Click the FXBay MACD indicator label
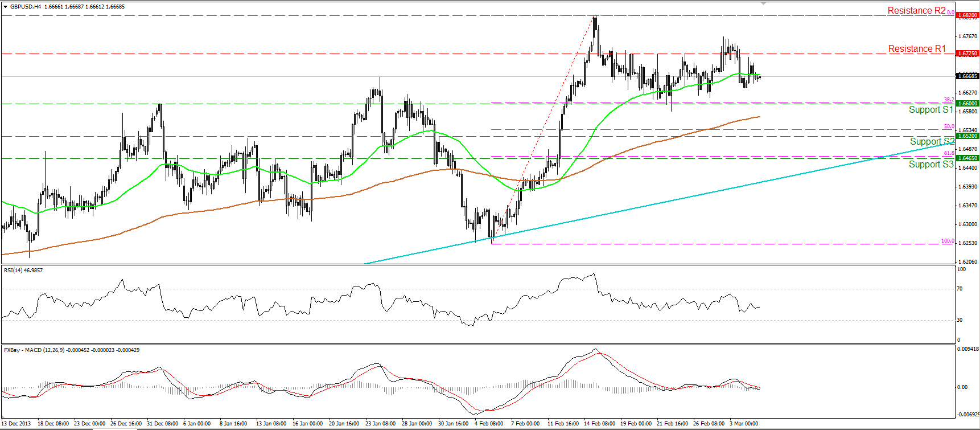This screenshot has height=430, width=980. [72, 350]
